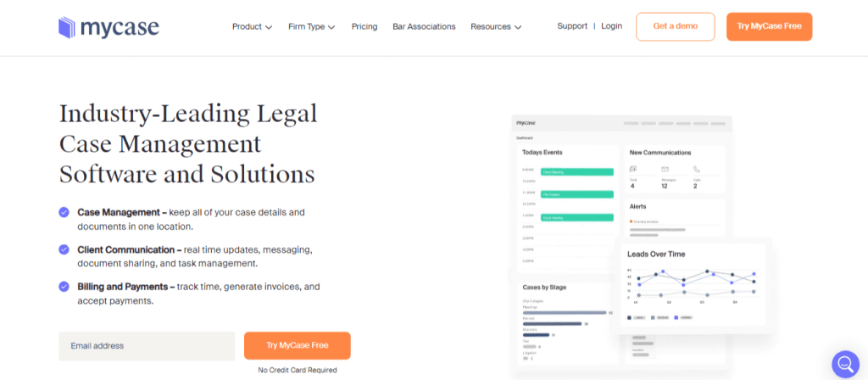Viewport: 868px width, 380px height.
Task: Expand the Product dropdown menu
Action: point(252,26)
